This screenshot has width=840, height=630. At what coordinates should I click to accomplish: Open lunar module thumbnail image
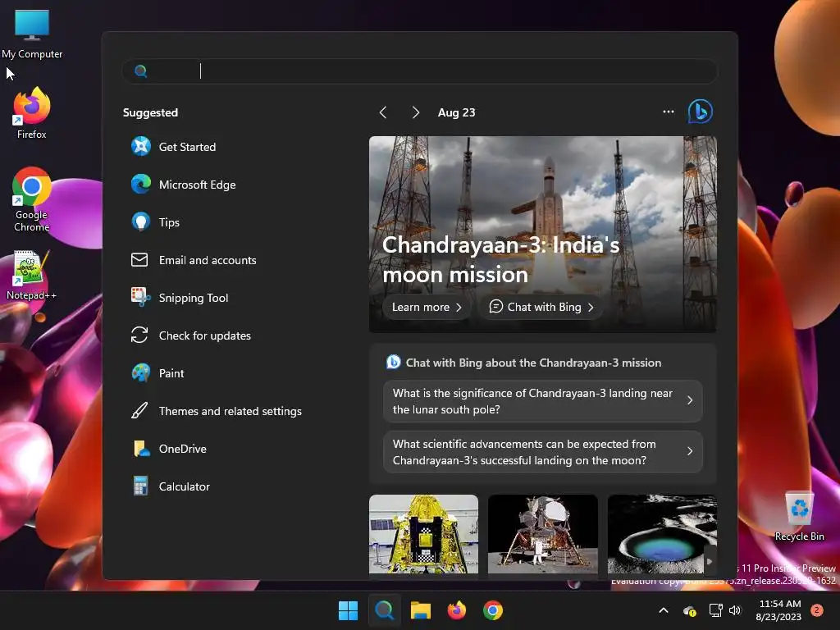pyautogui.click(x=543, y=534)
